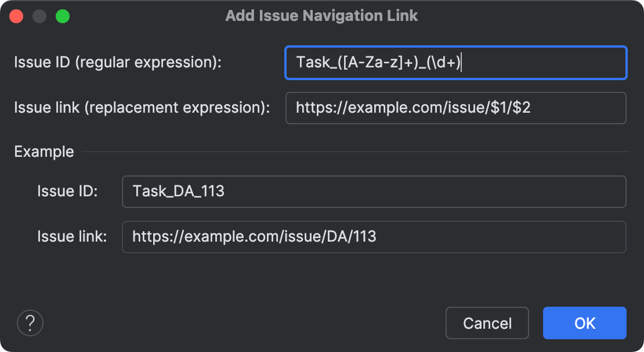Confirm the link with OK
The width and height of the screenshot is (644, 352).
584,323
